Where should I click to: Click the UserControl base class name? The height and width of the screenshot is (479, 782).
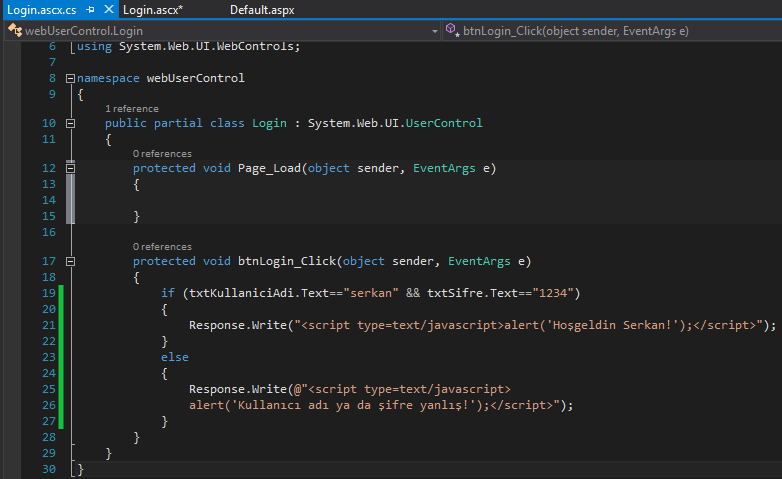[x=444, y=123]
